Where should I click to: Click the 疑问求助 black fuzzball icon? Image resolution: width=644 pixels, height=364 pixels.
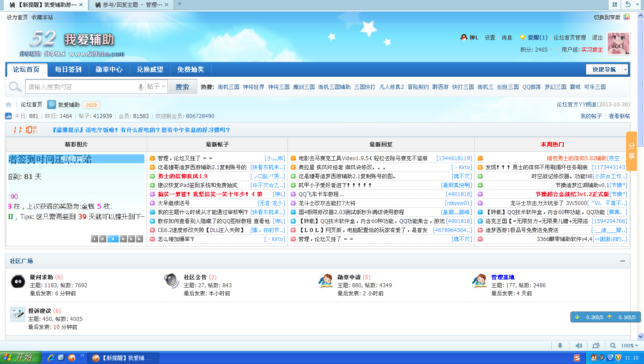[18, 281]
